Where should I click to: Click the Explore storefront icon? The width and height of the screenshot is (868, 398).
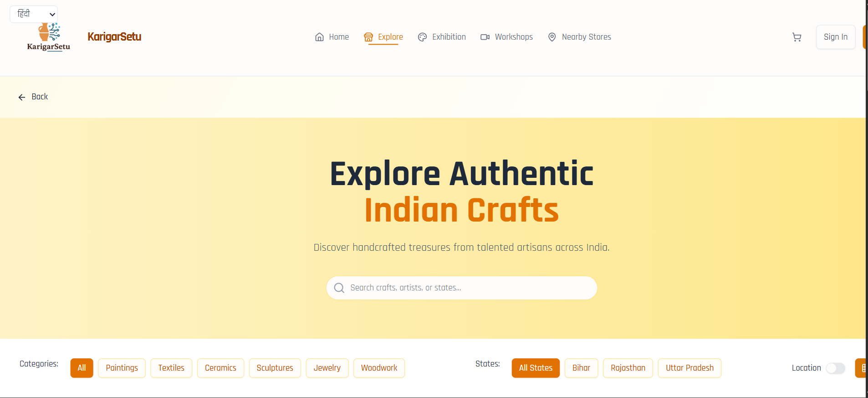pos(368,37)
